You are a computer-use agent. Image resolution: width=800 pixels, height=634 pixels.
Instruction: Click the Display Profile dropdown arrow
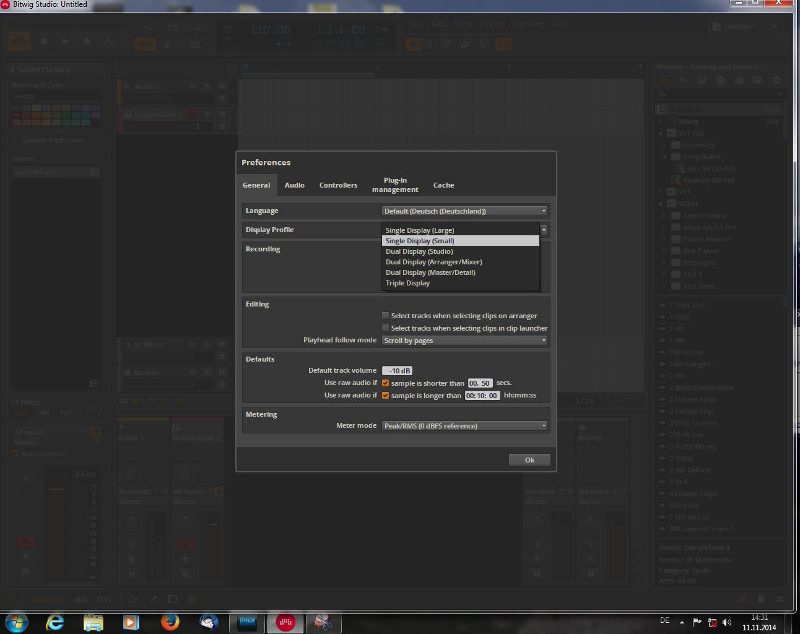coord(544,230)
